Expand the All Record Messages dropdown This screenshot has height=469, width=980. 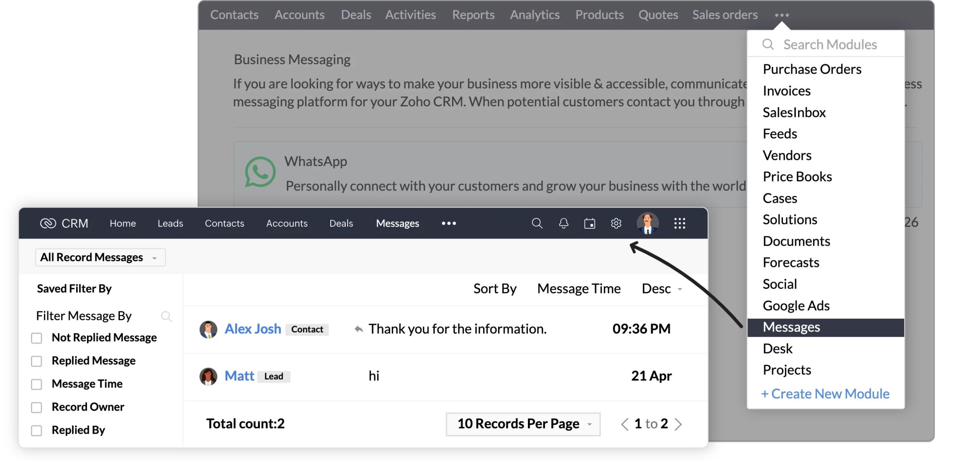click(100, 257)
